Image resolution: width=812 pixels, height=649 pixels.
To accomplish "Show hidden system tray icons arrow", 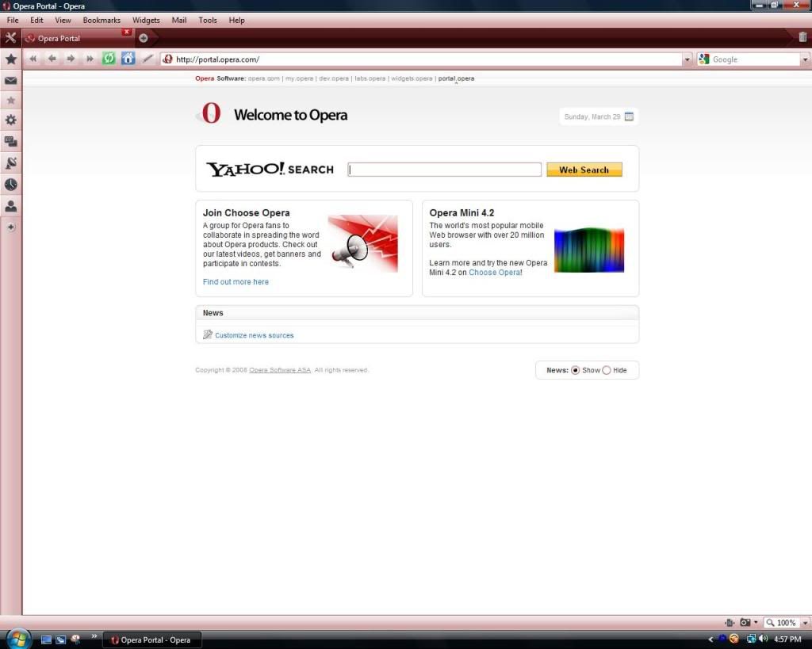I will click(710, 639).
